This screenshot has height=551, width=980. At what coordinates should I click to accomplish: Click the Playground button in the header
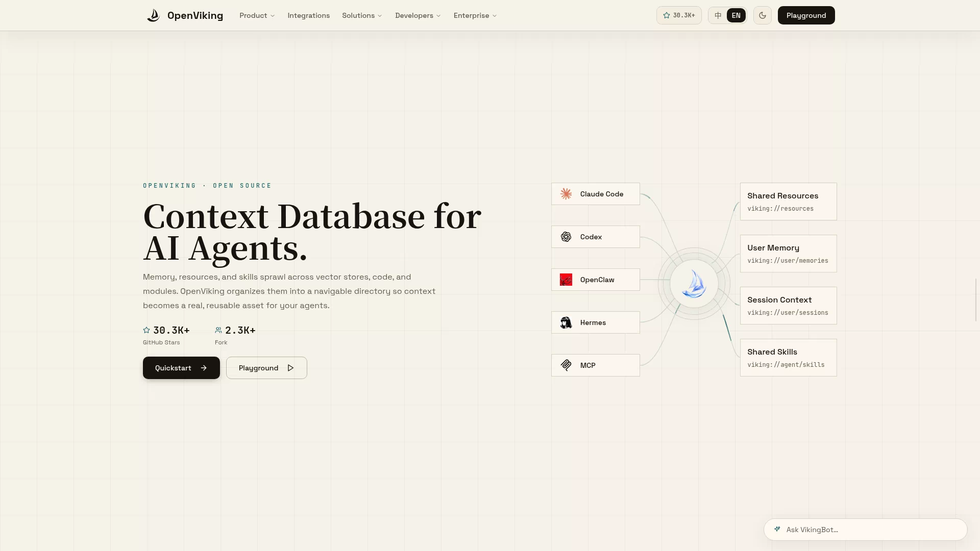tap(806, 15)
